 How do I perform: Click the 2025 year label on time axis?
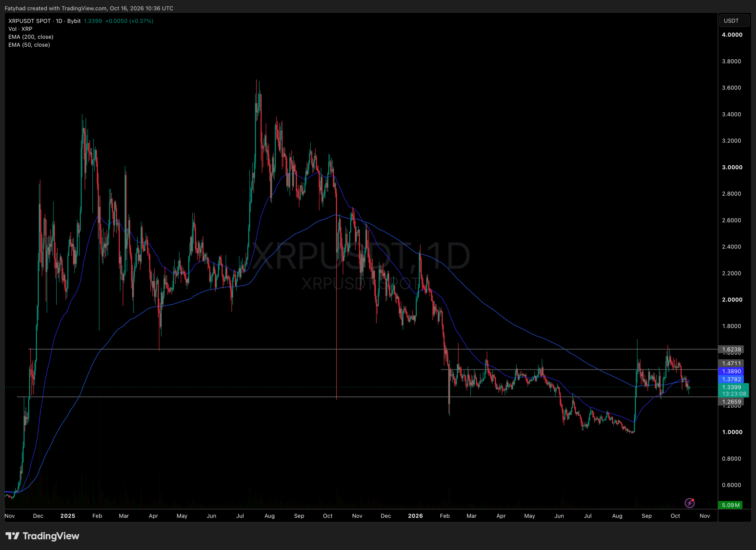tap(68, 516)
